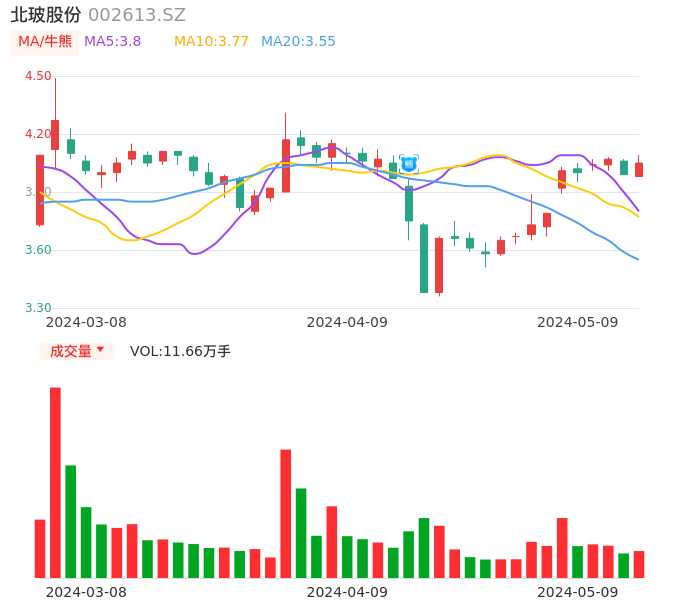Click the 4.50 price axis label

tap(38, 76)
